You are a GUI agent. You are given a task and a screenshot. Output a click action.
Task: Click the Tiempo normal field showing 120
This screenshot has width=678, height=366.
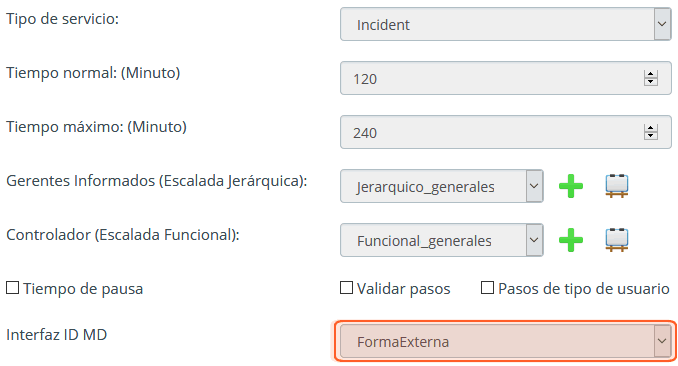[x=505, y=78]
